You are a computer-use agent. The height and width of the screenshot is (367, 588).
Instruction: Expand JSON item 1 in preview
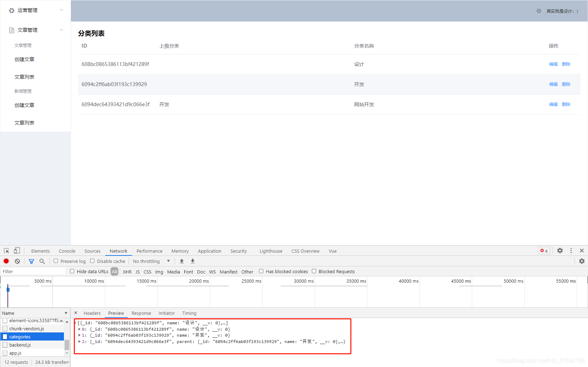coord(79,335)
